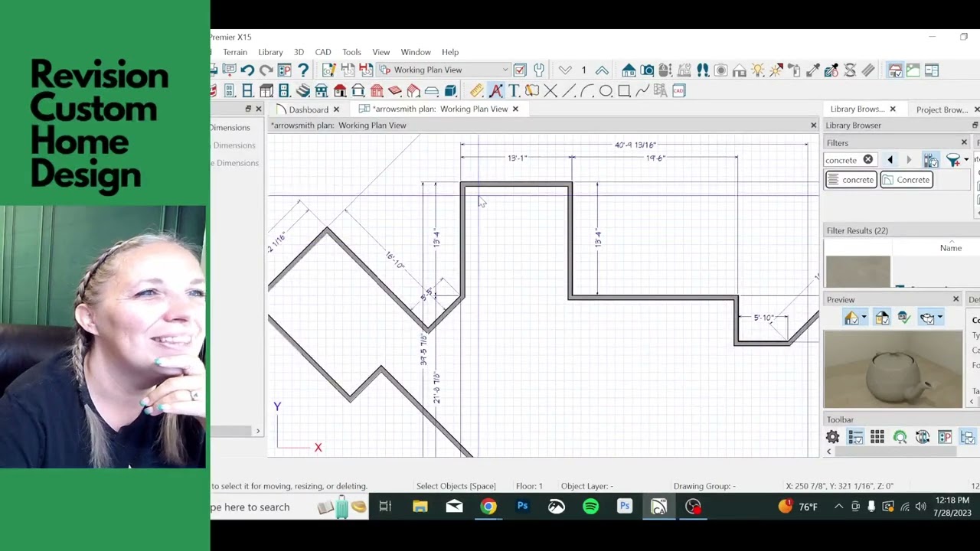Screen dimensions: 980x551
Task: Open File Explorer from the taskbar
Action: click(420, 507)
